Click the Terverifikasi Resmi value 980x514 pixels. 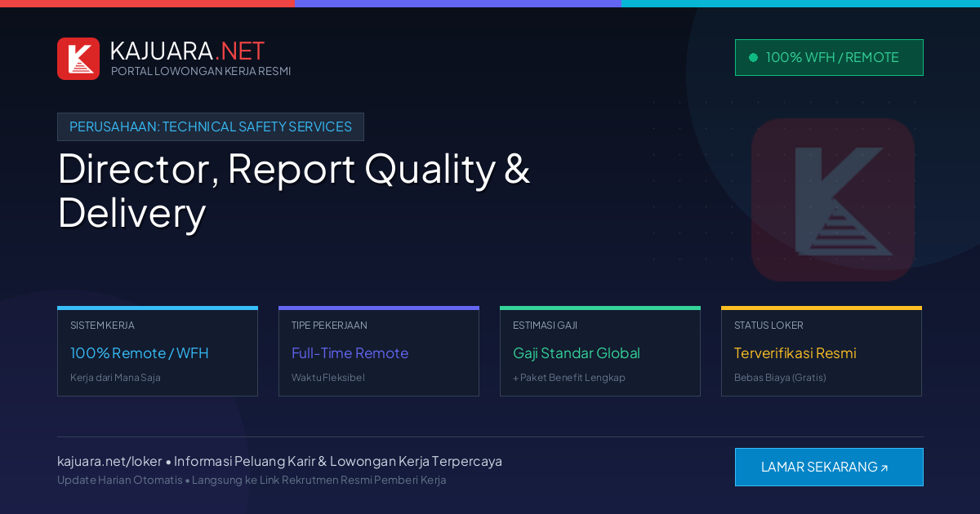coord(795,353)
